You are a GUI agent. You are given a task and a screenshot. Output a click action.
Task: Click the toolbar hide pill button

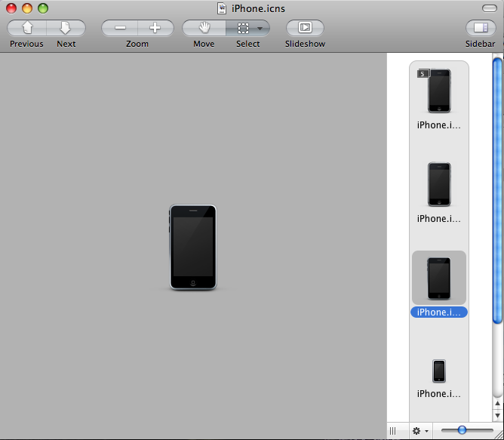489,8
